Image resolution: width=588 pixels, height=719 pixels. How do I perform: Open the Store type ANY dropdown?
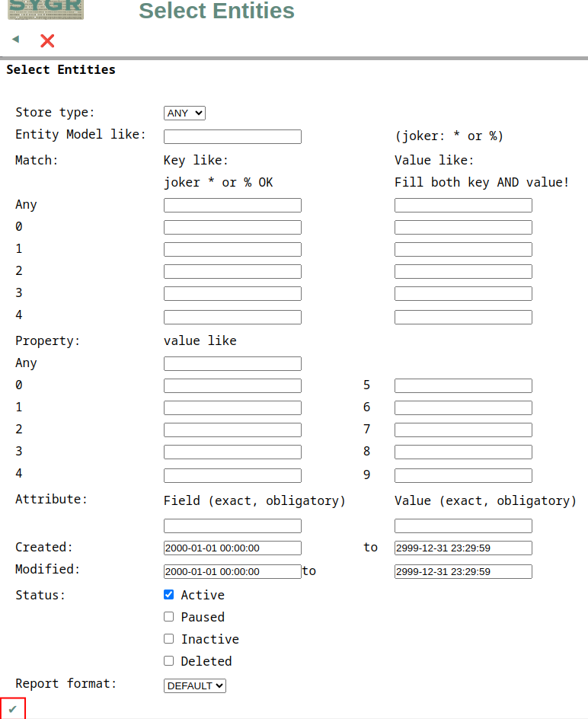tap(184, 113)
